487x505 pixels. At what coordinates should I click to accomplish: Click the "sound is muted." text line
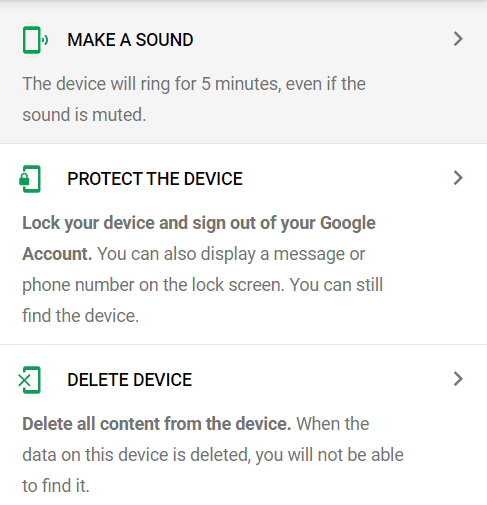[84, 115]
